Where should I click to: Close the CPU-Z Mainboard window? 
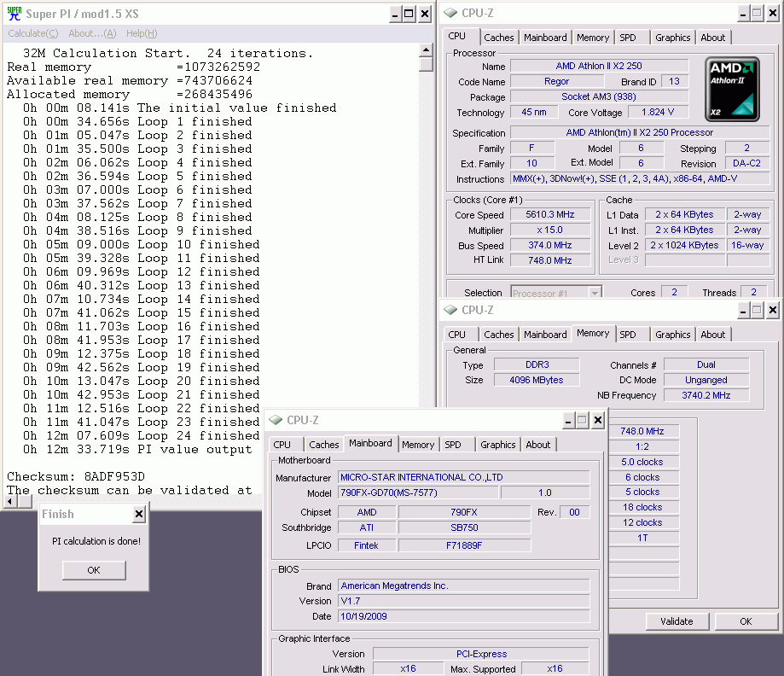[597, 421]
